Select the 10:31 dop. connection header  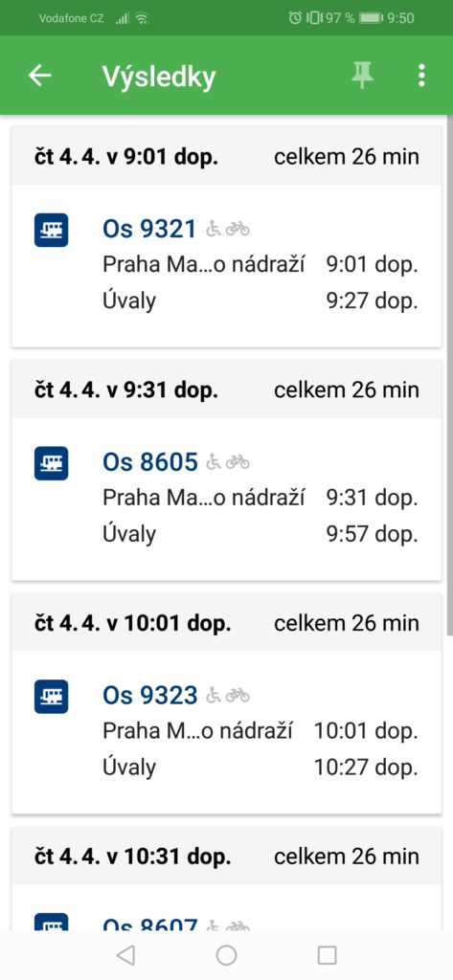coord(226,856)
